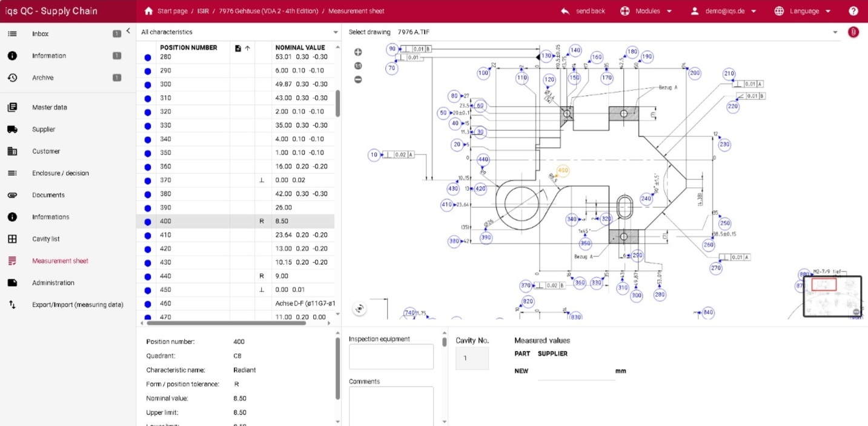Go to Enclosure / decision menu item

[x=60, y=173]
